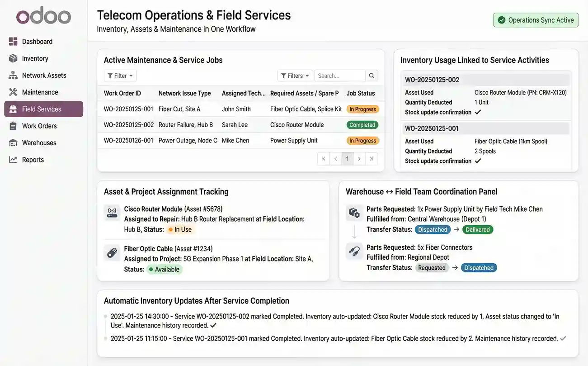Click the parts request gear icon
The image size is (588, 366).
click(x=354, y=212)
